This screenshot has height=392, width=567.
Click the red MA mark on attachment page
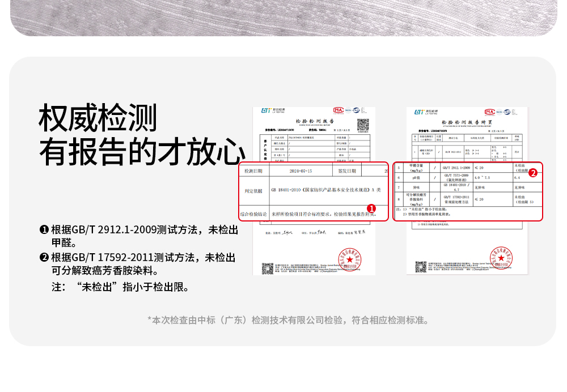490,112
